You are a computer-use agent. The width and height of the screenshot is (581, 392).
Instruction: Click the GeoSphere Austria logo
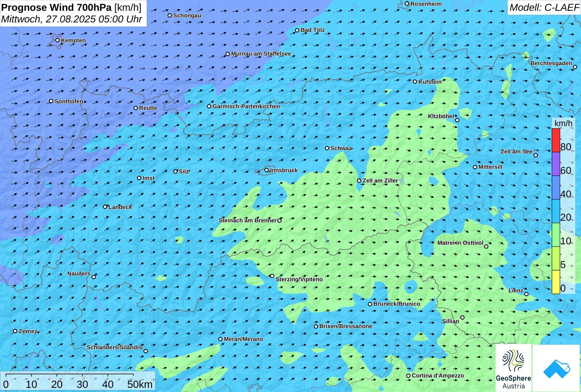click(513, 368)
